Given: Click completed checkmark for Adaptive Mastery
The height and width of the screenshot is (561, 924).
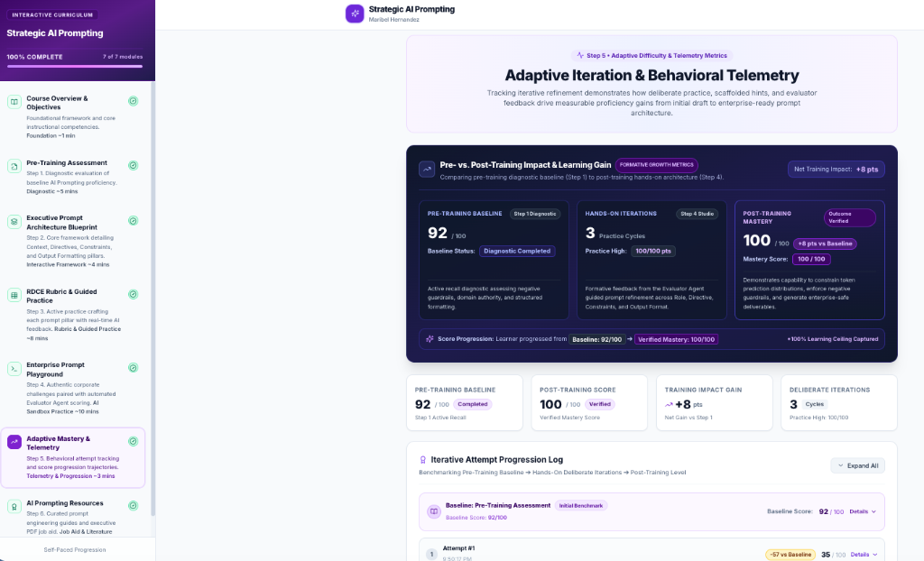Looking at the screenshot, I should [134, 441].
